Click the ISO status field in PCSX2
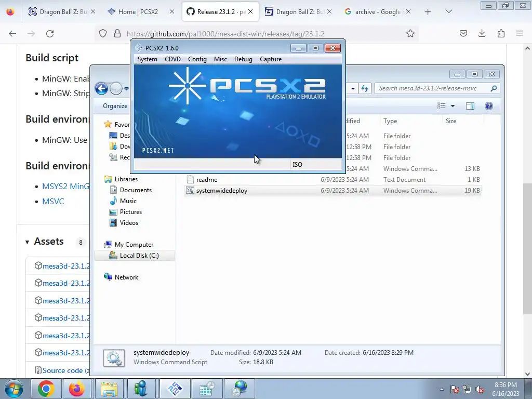 [x=316, y=165]
